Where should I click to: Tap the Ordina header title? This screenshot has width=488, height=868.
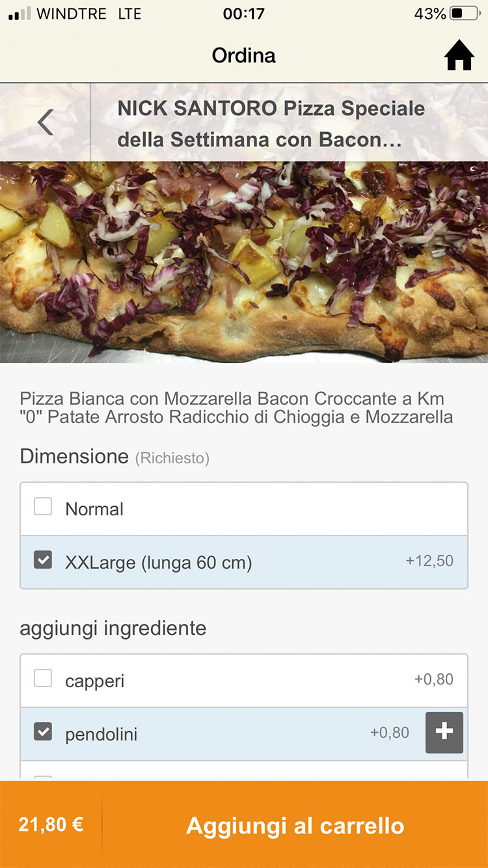[x=244, y=55]
